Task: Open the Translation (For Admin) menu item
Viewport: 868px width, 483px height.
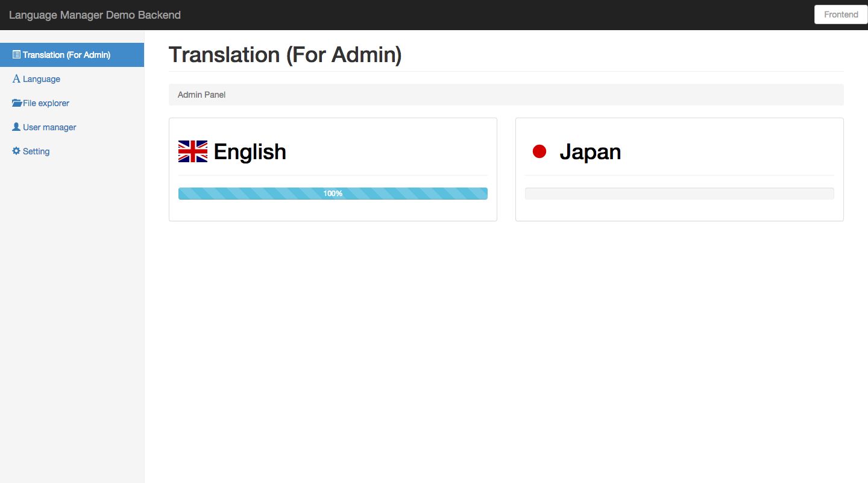Action: (66, 55)
